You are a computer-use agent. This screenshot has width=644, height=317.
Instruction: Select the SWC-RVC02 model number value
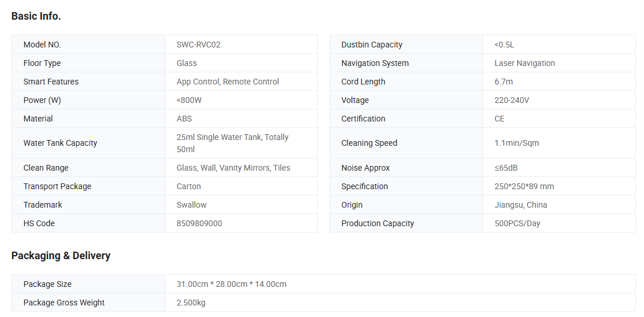click(x=198, y=45)
